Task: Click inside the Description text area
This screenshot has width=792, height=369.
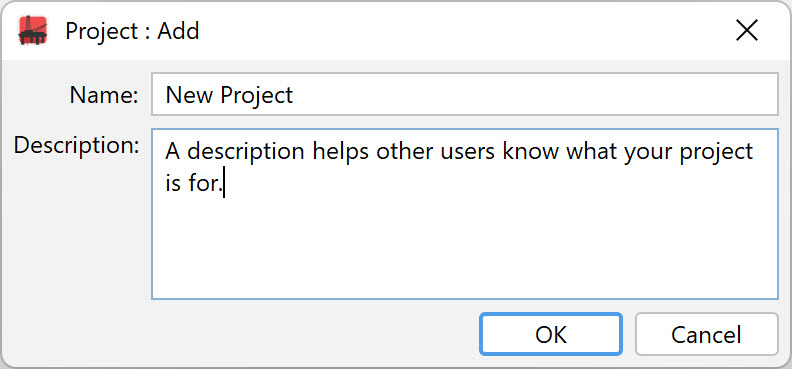Action: click(465, 214)
